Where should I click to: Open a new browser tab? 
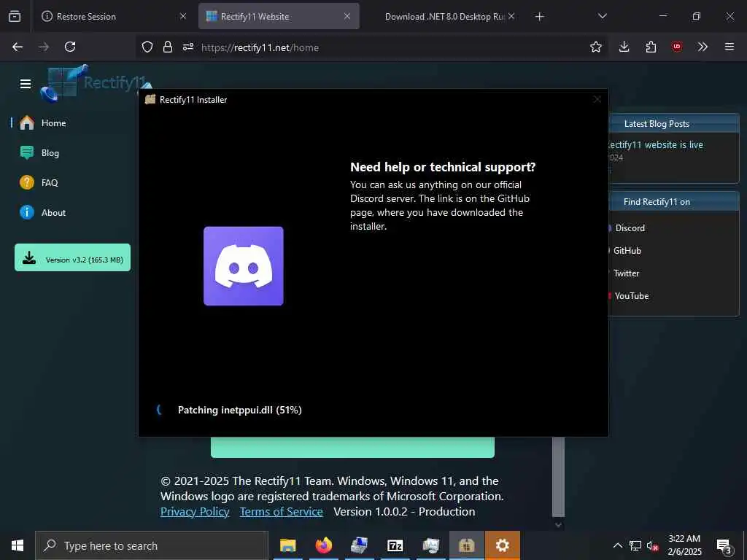[539, 17]
